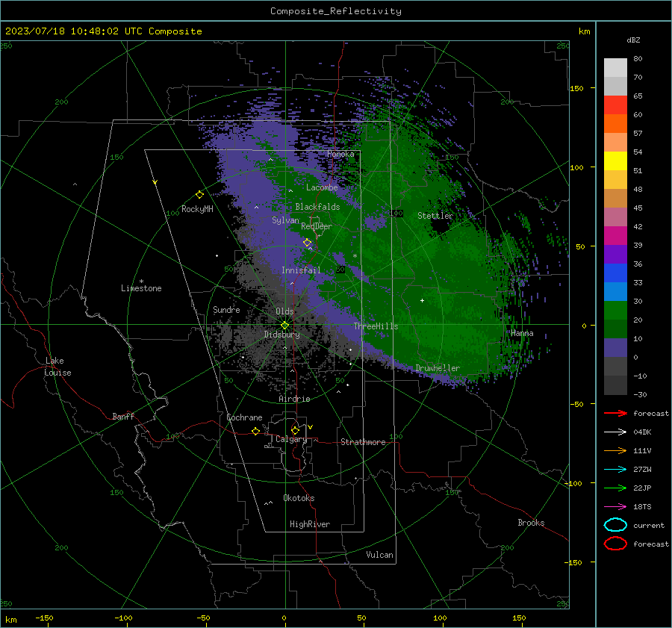Click the Cochrane town label
Image resolution: width=672 pixels, height=628 pixels.
coord(244,417)
